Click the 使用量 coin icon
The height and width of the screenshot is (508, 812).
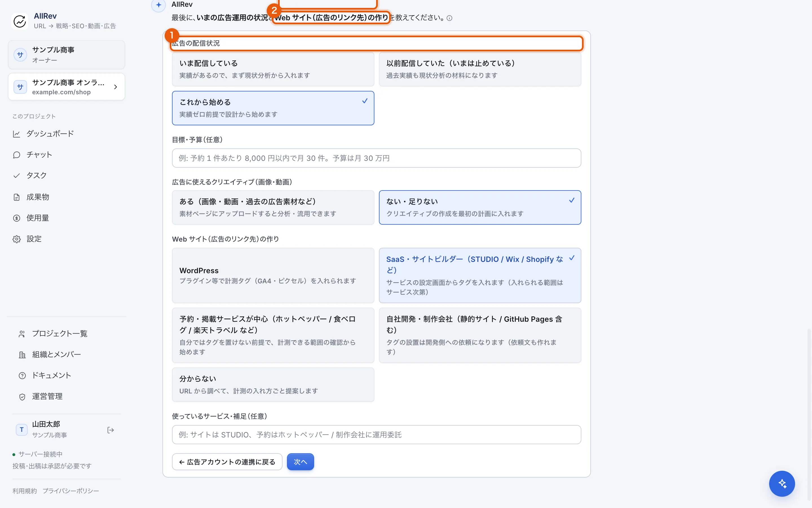[x=16, y=218]
